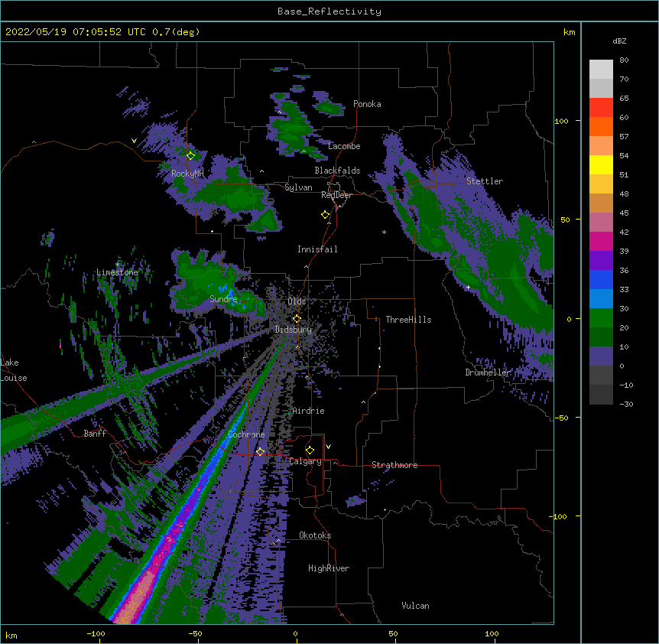This screenshot has height=644, width=659.
Task: Click the RockyMH label
Action: tap(187, 174)
